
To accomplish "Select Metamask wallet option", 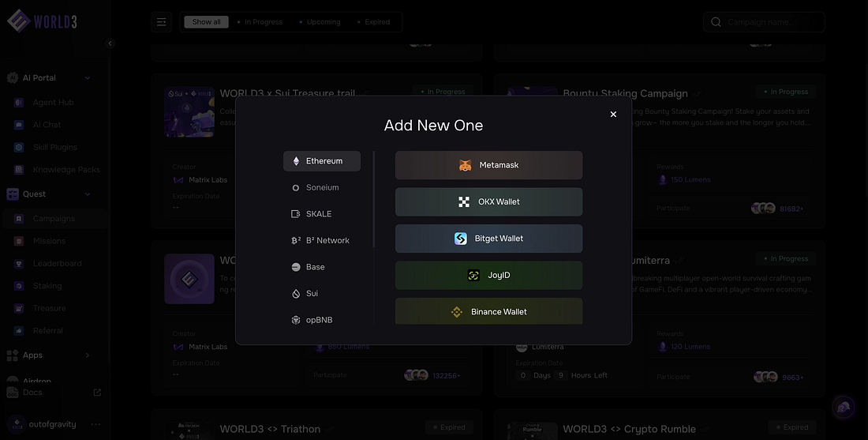I will [488, 165].
